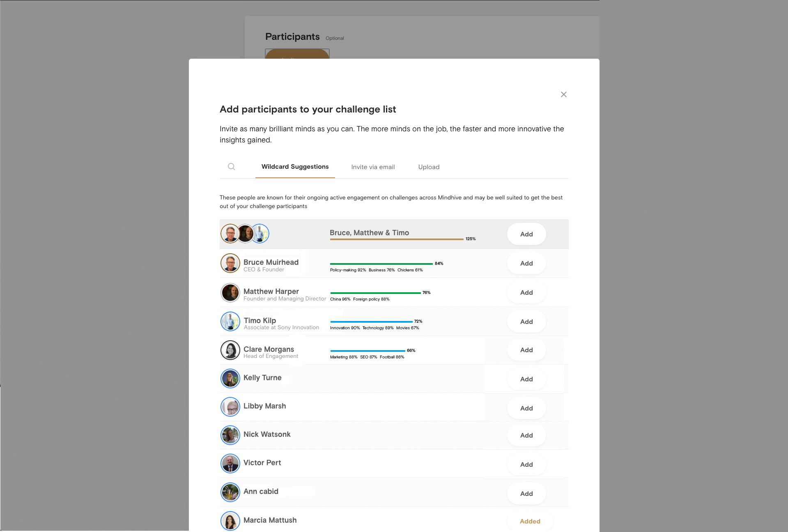Open Clare Morgans' profile photo
The image size is (788, 532).
pos(230,350)
